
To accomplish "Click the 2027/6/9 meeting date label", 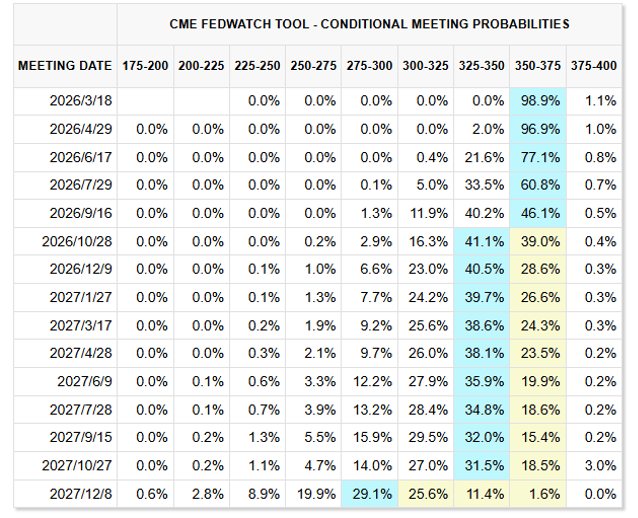I will (x=83, y=381).
